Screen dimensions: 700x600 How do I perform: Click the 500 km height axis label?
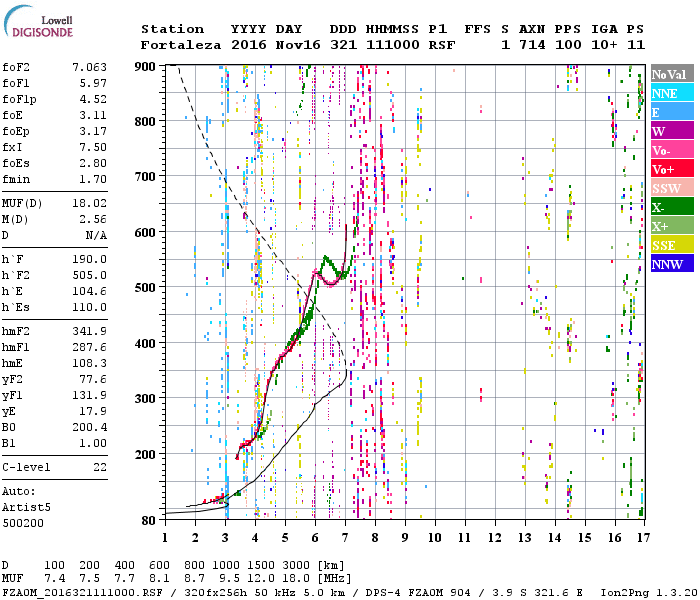click(145, 287)
